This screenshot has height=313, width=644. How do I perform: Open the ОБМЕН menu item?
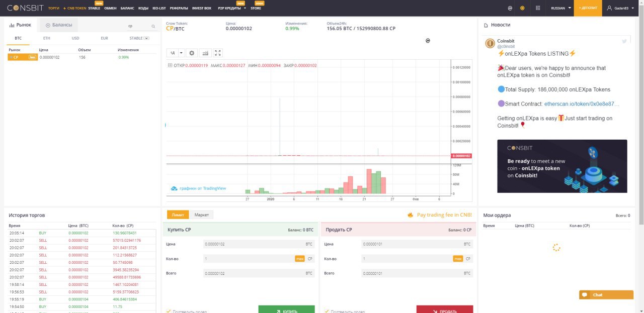click(x=110, y=8)
